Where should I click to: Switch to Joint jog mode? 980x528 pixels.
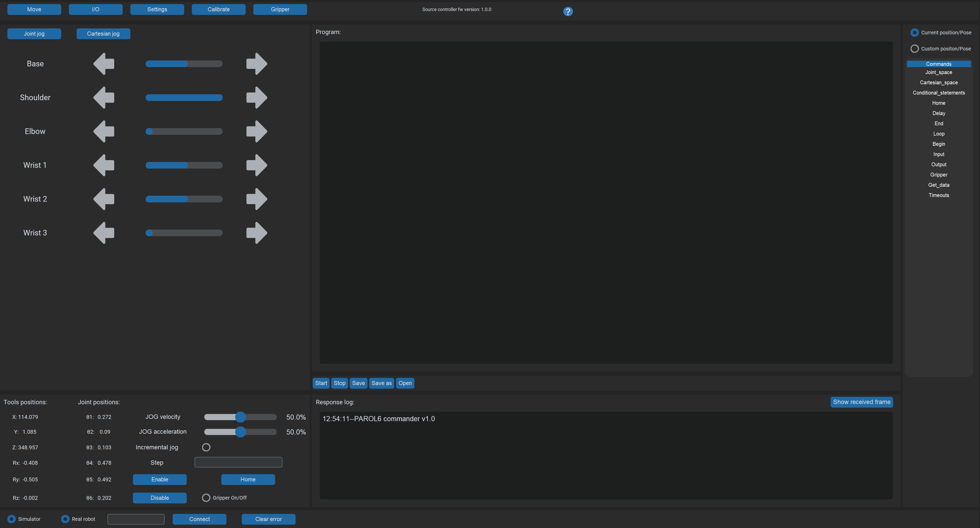(34, 34)
